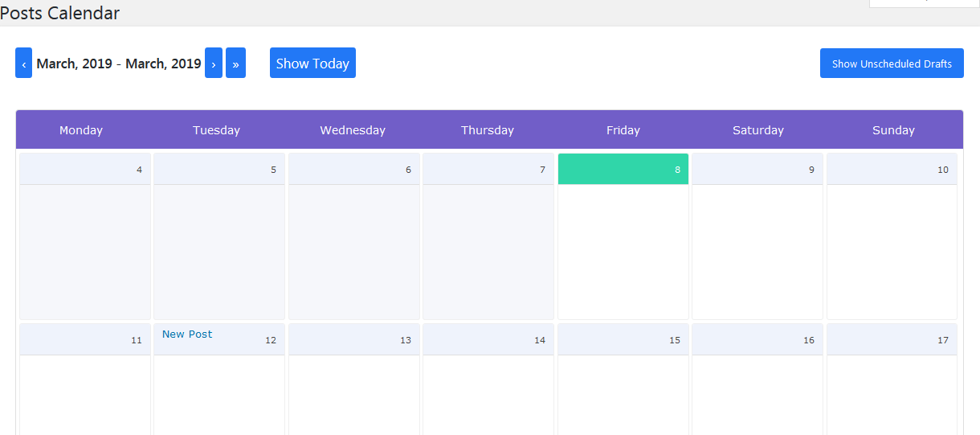Show Unscheduled Drafts

coord(892,64)
